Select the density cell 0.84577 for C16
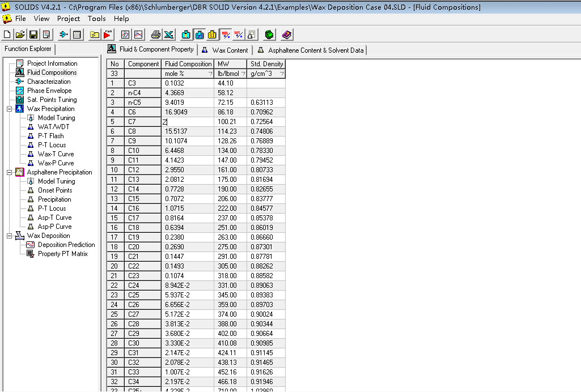The width and height of the screenshot is (581, 392). (x=266, y=208)
